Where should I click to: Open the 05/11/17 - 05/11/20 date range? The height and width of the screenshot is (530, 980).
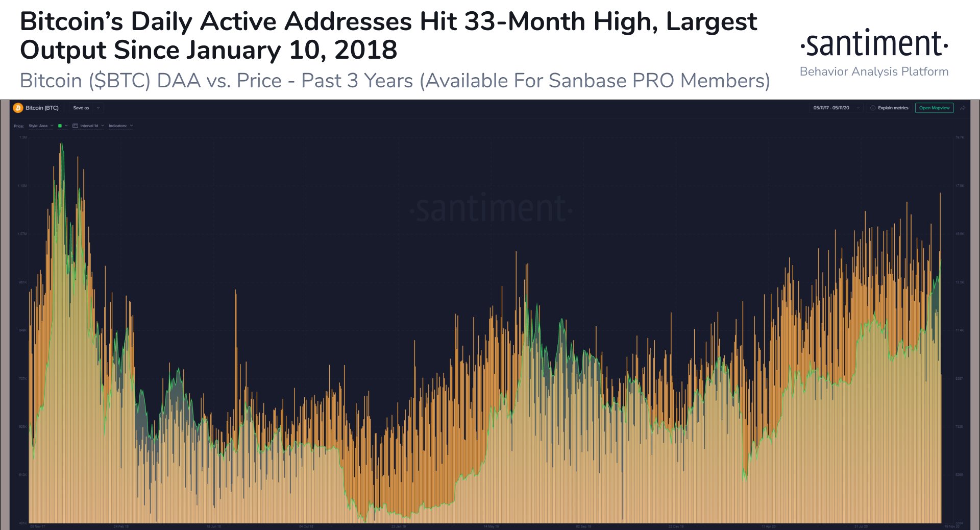836,108
